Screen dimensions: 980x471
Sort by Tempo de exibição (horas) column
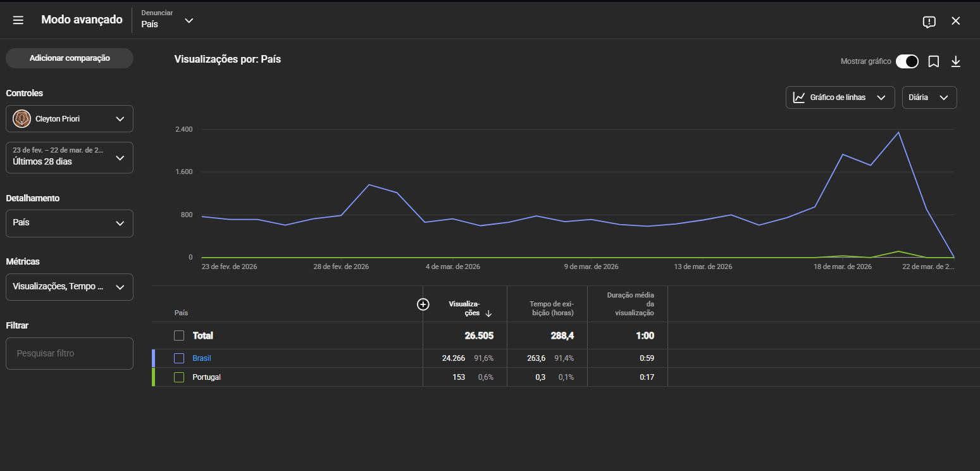[x=552, y=308]
